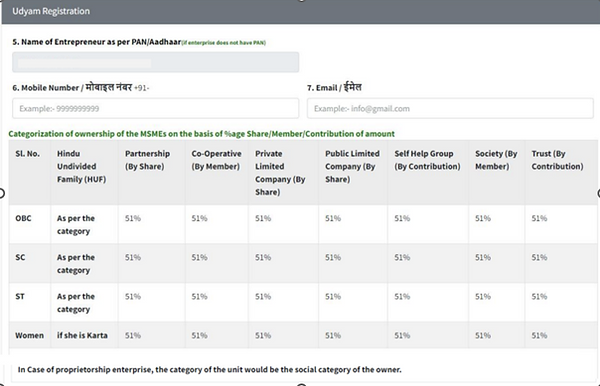Select the Partnership (By Share) column header
Image resolution: width=600 pixels, height=386 pixels.
[x=147, y=160]
